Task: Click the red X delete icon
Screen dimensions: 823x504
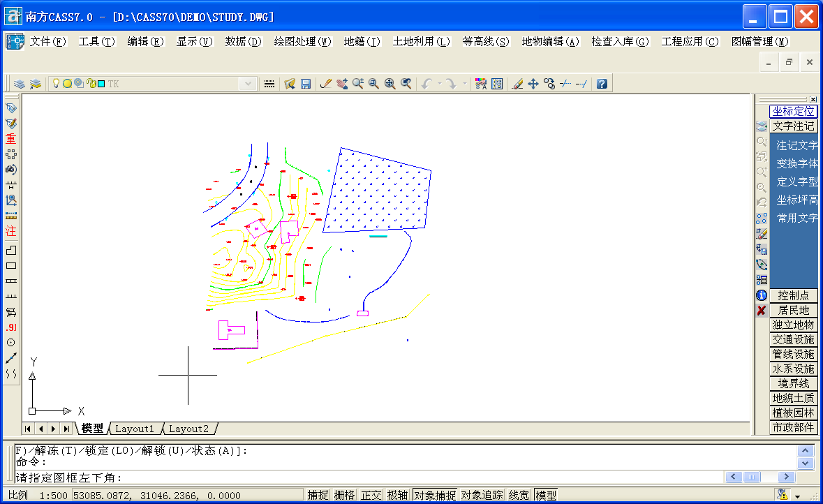Action: (x=762, y=311)
